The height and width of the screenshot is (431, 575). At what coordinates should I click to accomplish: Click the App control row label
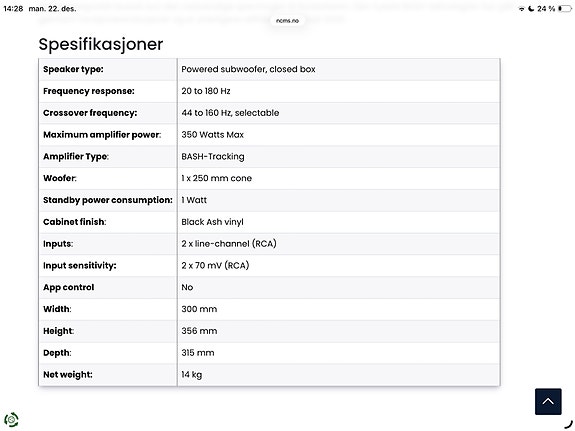(69, 287)
